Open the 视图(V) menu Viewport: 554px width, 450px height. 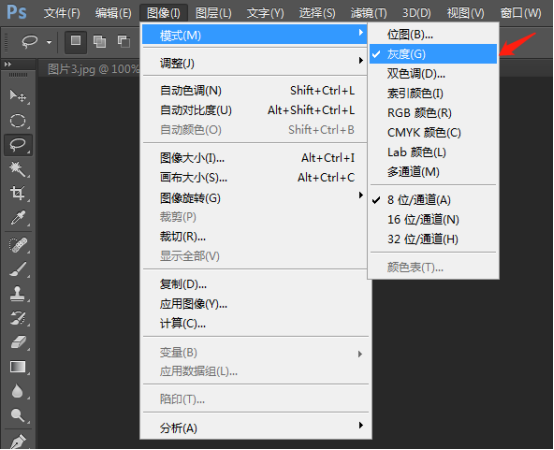coord(466,13)
